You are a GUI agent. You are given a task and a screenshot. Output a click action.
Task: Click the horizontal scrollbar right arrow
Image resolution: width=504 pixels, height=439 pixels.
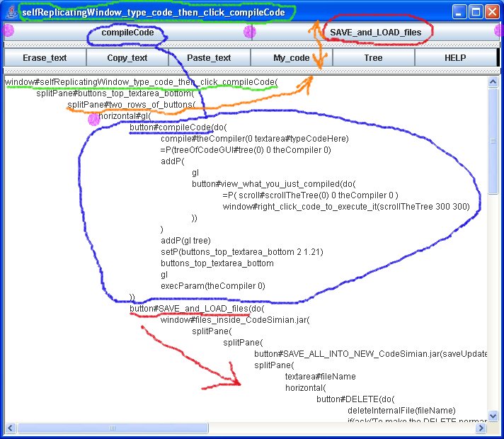pos(481,428)
